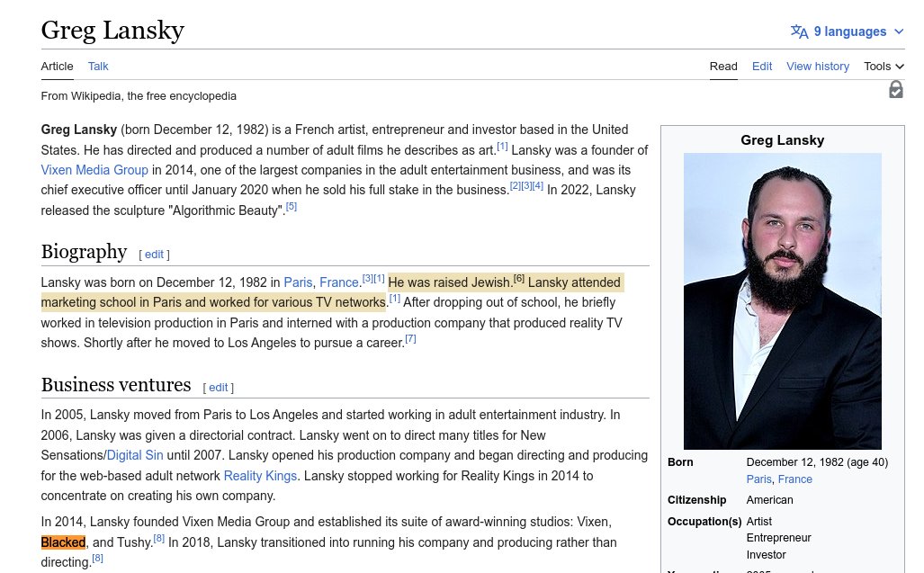The height and width of the screenshot is (573, 924).
Task: Click the infobox 'Citizenship' label
Action: (696, 500)
